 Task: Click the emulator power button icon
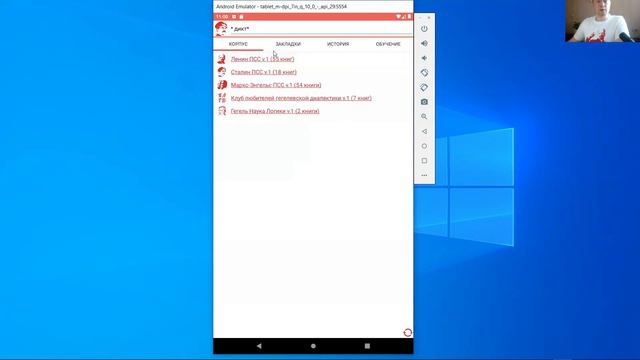pyautogui.click(x=424, y=29)
